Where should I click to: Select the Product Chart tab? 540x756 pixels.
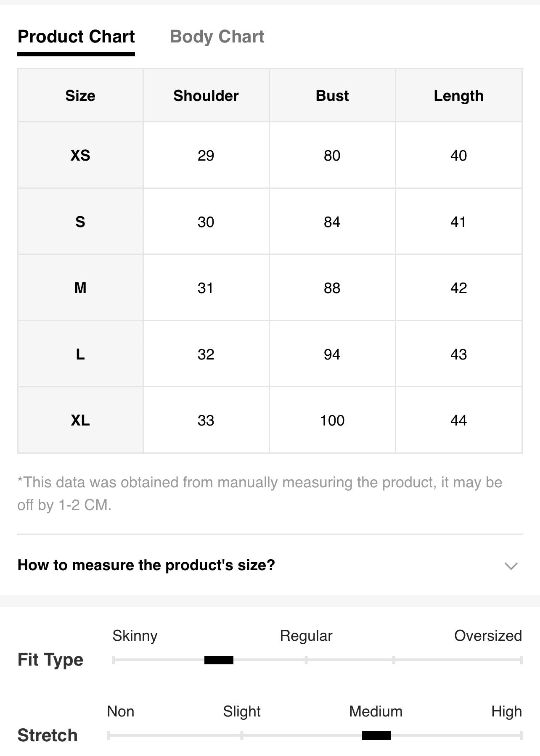pyautogui.click(x=76, y=37)
